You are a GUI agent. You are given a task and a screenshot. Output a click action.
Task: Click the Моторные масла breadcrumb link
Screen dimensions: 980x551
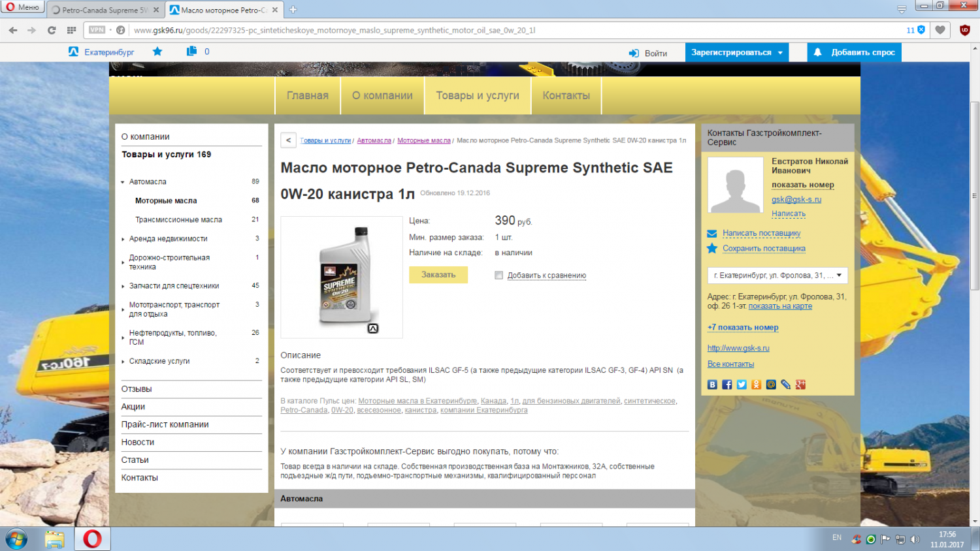[424, 140]
